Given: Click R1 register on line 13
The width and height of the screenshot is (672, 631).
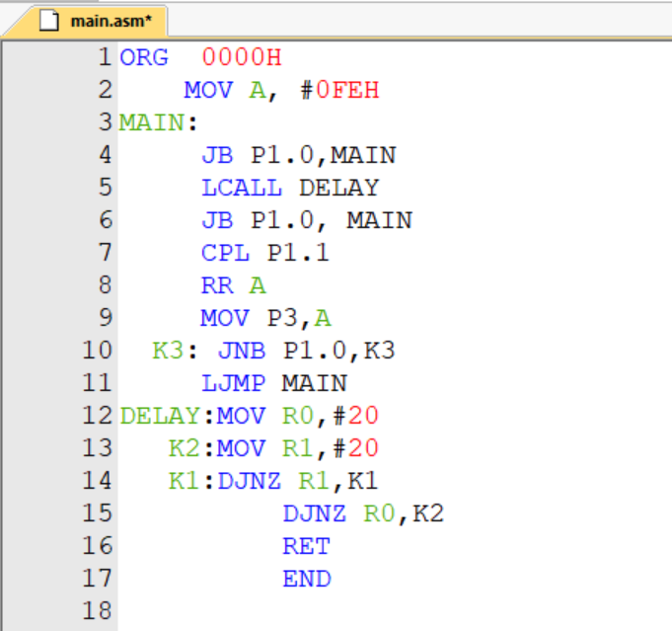Looking at the screenshot, I should point(298,448).
